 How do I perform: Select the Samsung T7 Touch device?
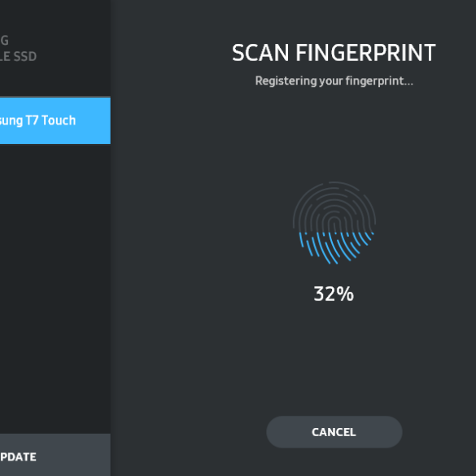click(x=55, y=120)
